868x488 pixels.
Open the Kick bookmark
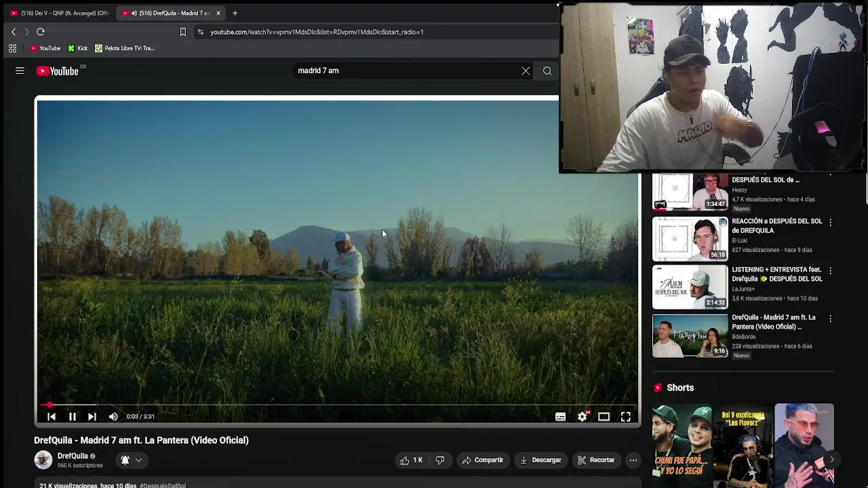pyautogui.click(x=78, y=48)
